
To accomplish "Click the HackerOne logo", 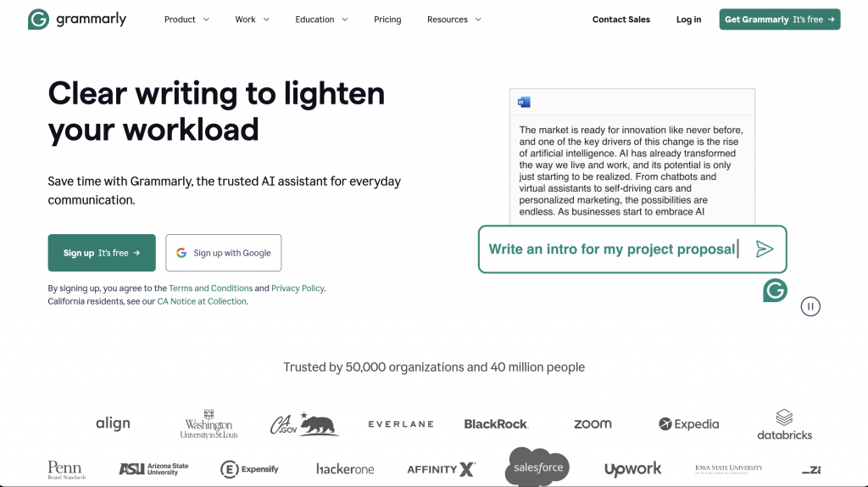I will pos(345,469).
